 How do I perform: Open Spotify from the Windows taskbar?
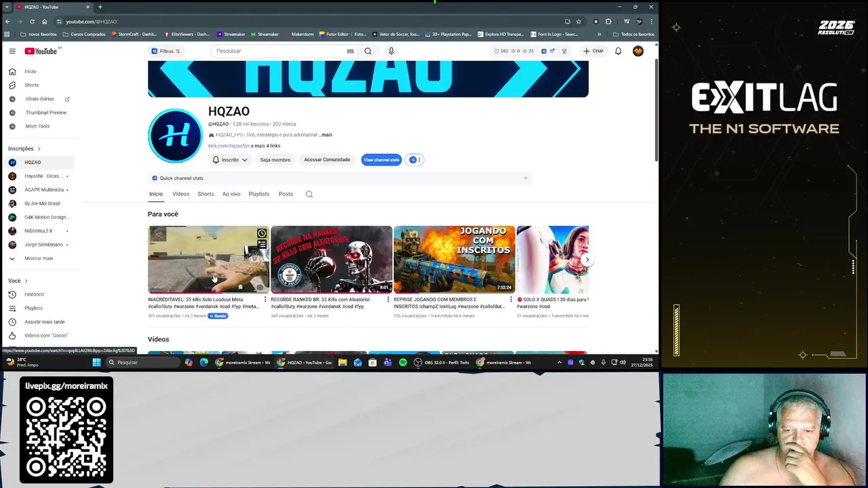pyautogui.click(x=403, y=363)
